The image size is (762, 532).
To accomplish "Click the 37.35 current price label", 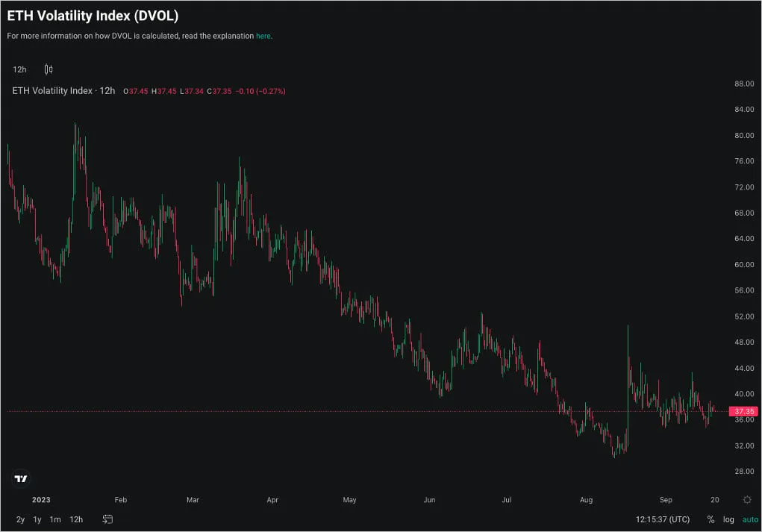I will coord(743,412).
